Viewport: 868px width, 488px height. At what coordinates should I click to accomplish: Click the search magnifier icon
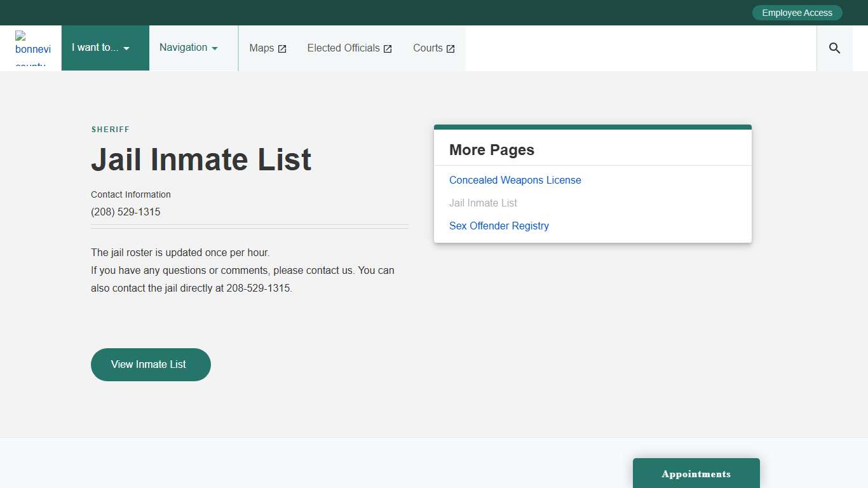pyautogui.click(x=834, y=48)
